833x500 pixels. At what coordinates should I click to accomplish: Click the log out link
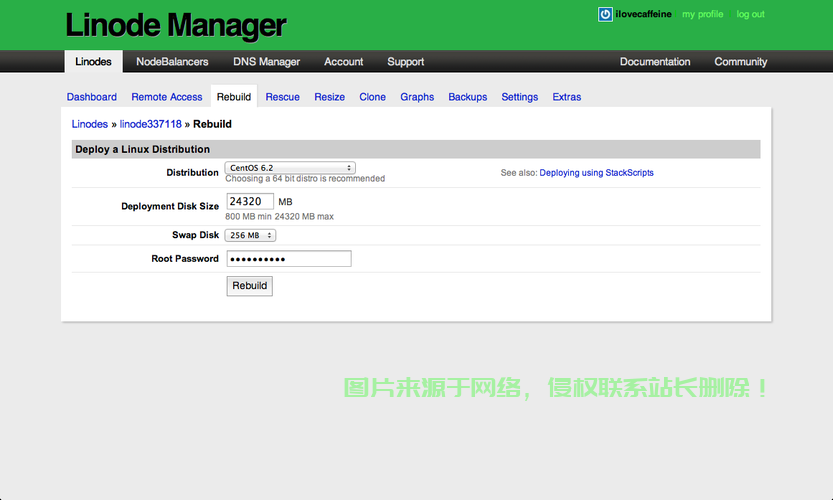pyautogui.click(x=750, y=14)
